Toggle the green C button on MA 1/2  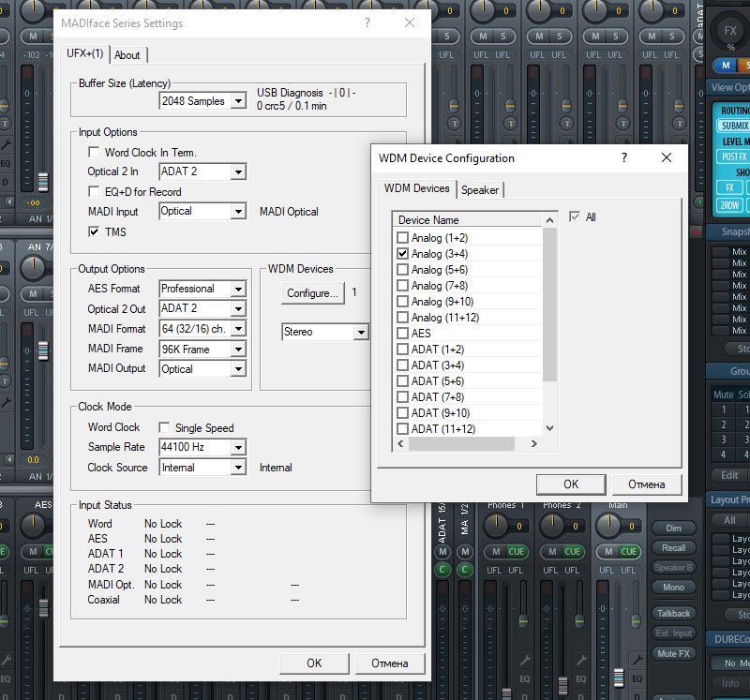[x=464, y=570]
